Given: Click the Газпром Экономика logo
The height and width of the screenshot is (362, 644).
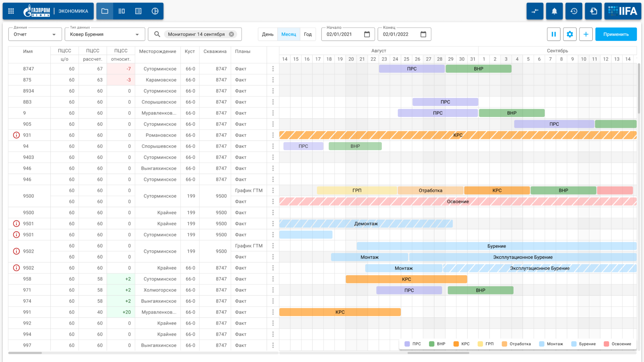Looking at the screenshot, I should 56,11.
